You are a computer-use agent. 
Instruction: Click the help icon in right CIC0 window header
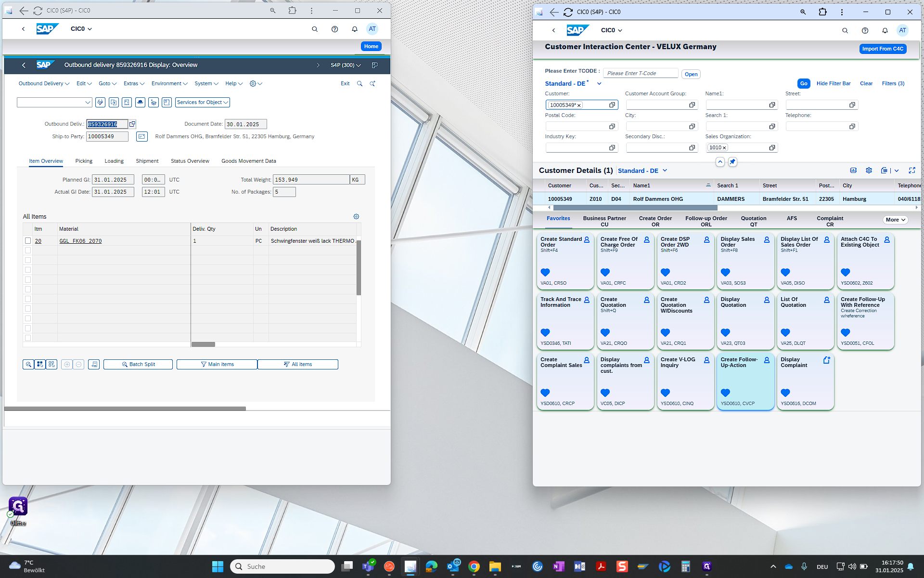[865, 30]
